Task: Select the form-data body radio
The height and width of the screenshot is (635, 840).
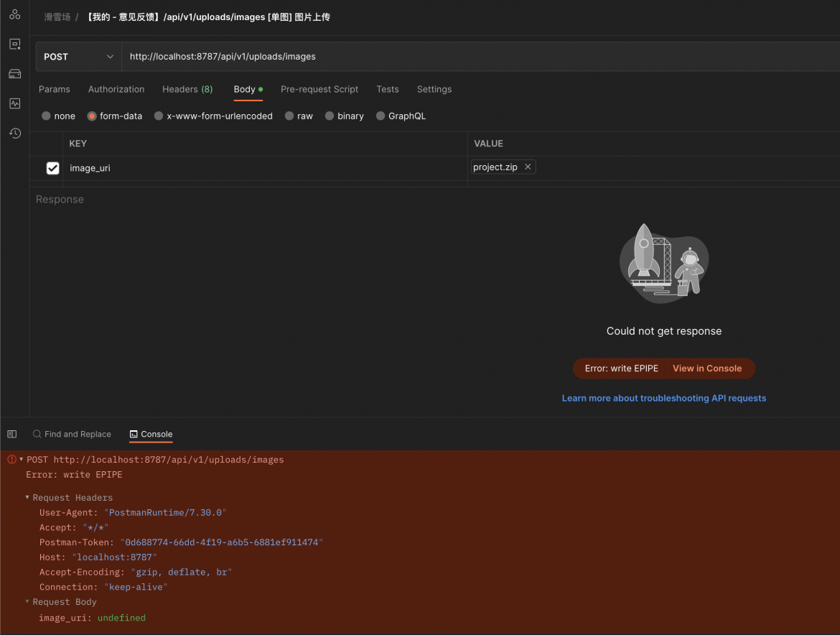Action: coord(92,116)
